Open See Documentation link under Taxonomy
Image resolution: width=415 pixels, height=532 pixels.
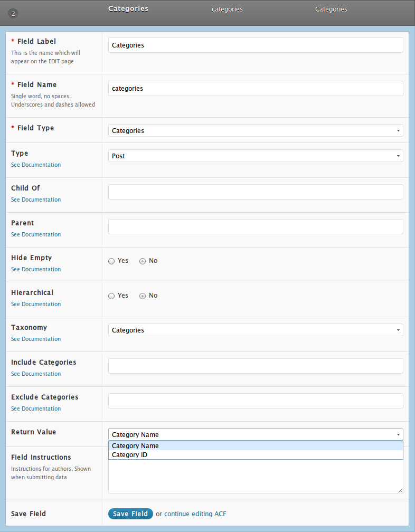click(x=36, y=339)
